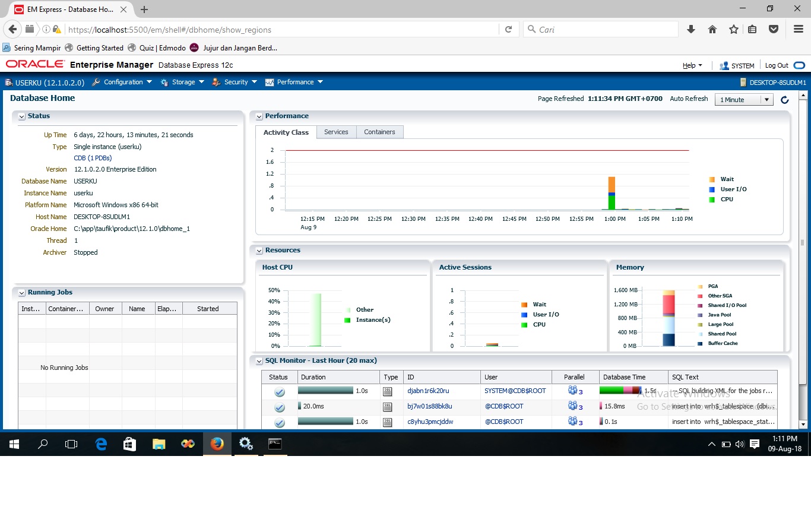This screenshot has width=811, height=532.
Task: Click the page refresh icon
Action: click(x=784, y=100)
